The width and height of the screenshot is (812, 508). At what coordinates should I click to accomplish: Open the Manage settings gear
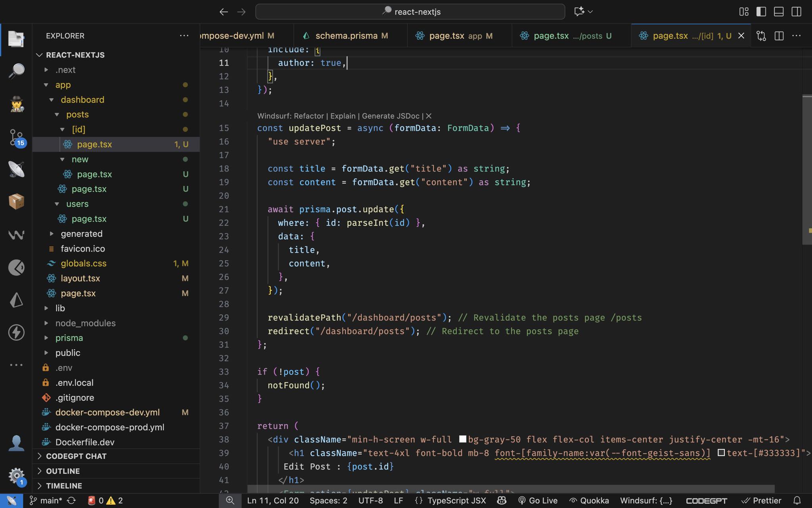click(16, 475)
